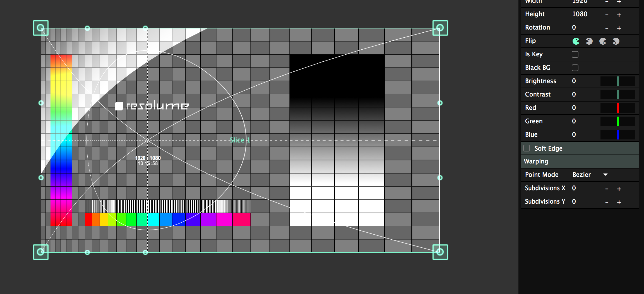
Task: Click the bottom-right corner warp handle
Action: 440,252
